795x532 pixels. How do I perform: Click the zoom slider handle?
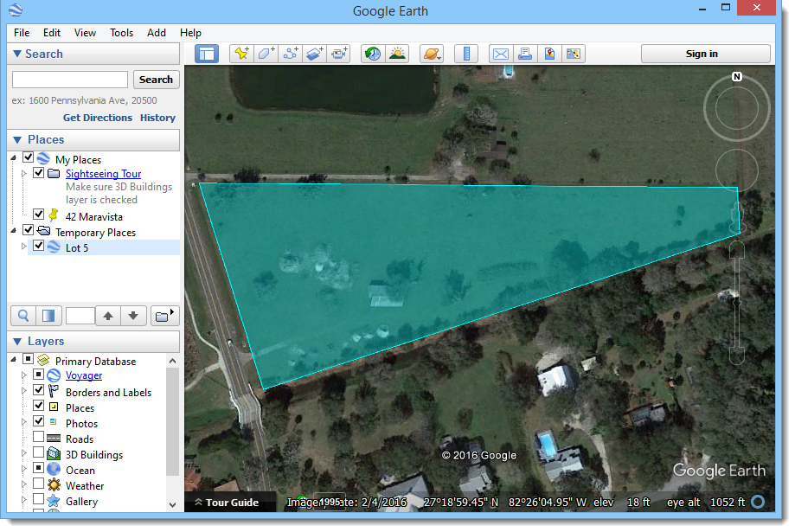coord(737,303)
